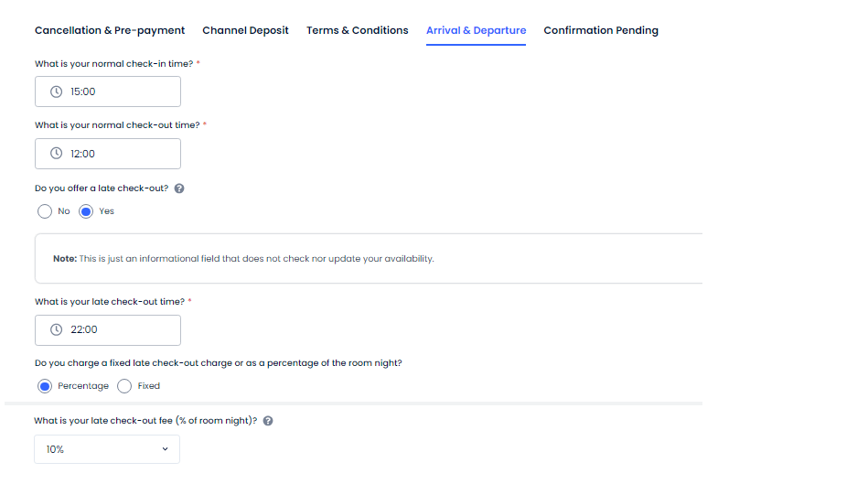Select No for offering late check-out
This screenshot has width=868, height=484.
pos(45,211)
